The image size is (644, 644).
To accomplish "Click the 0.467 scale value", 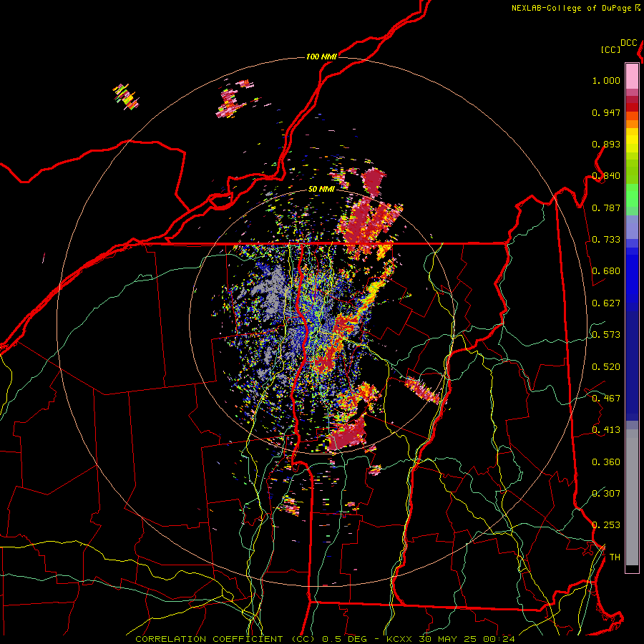I will (606, 399).
